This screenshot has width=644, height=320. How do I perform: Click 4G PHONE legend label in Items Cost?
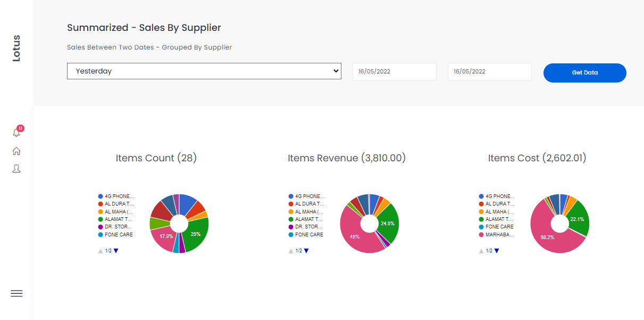tap(500, 196)
